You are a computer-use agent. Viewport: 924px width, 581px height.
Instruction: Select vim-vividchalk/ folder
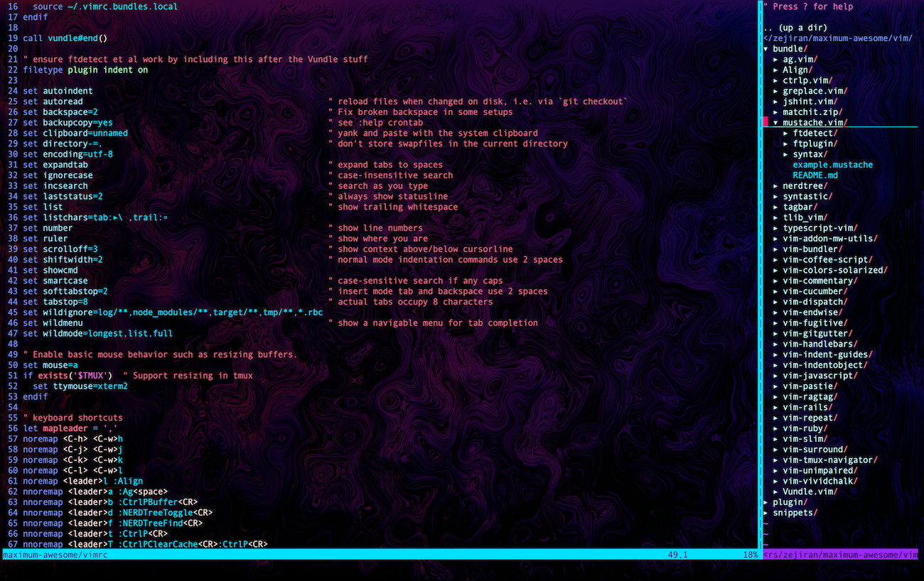coord(820,481)
